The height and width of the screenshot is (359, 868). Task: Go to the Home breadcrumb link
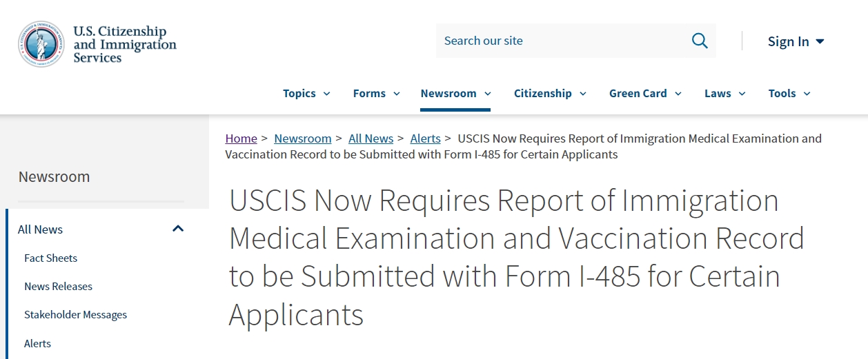(x=241, y=139)
